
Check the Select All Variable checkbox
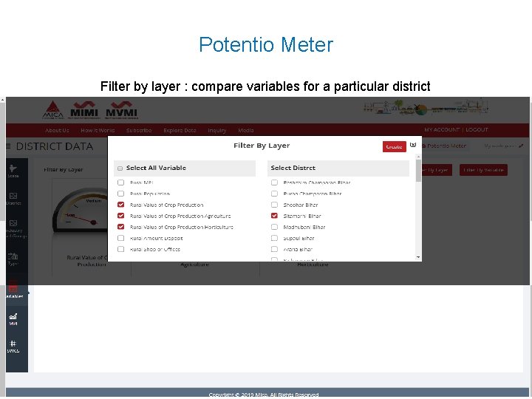point(120,168)
